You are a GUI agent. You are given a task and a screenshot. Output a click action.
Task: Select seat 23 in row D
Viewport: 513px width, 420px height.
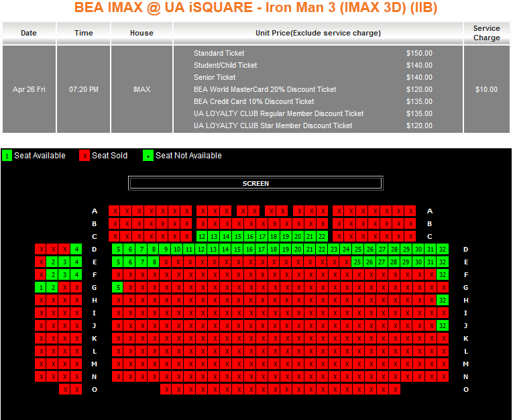[334, 249]
